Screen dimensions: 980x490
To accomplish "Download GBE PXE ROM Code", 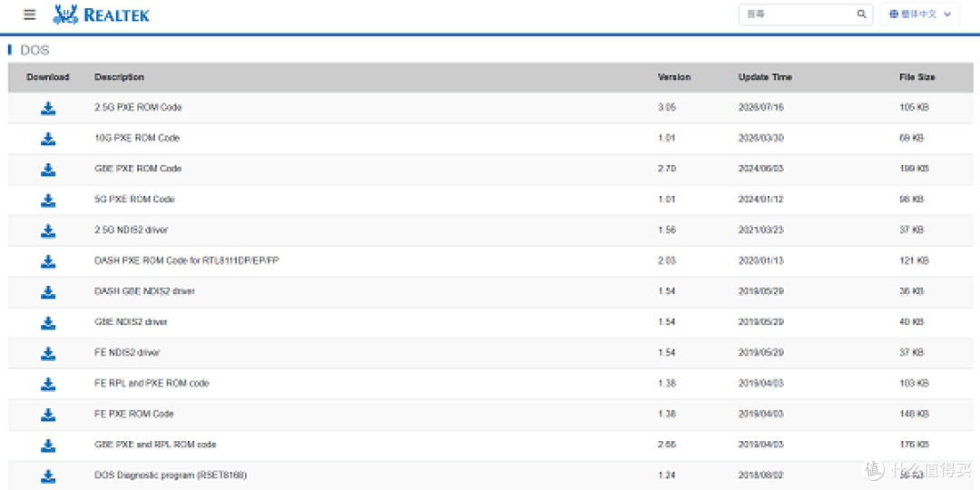I will coord(48,170).
